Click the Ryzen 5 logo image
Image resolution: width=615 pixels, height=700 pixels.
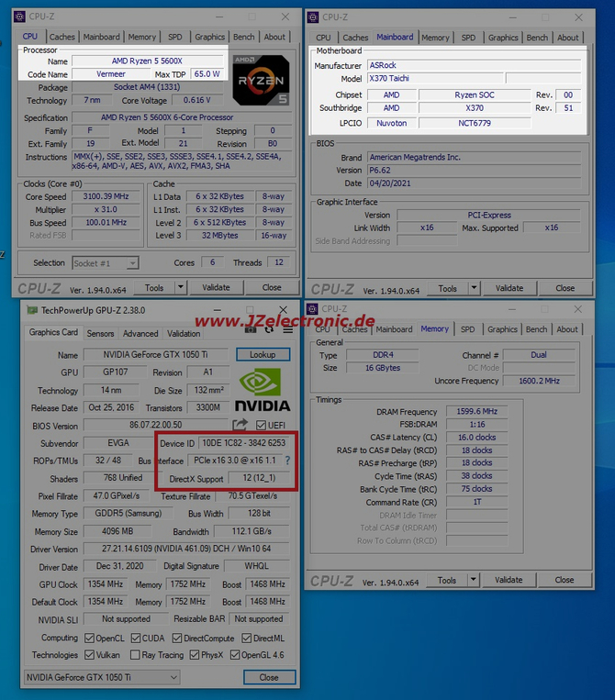coord(262,81)
